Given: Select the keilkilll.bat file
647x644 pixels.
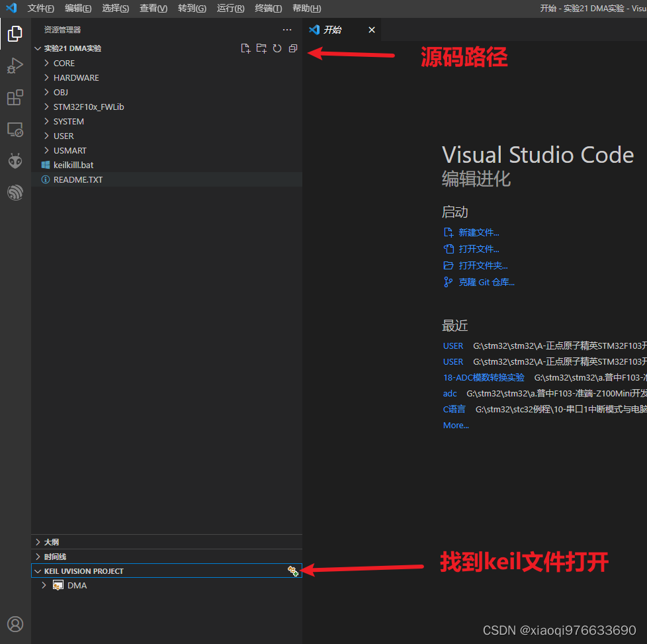Looking at the screenshot, I should click(167, 165).
